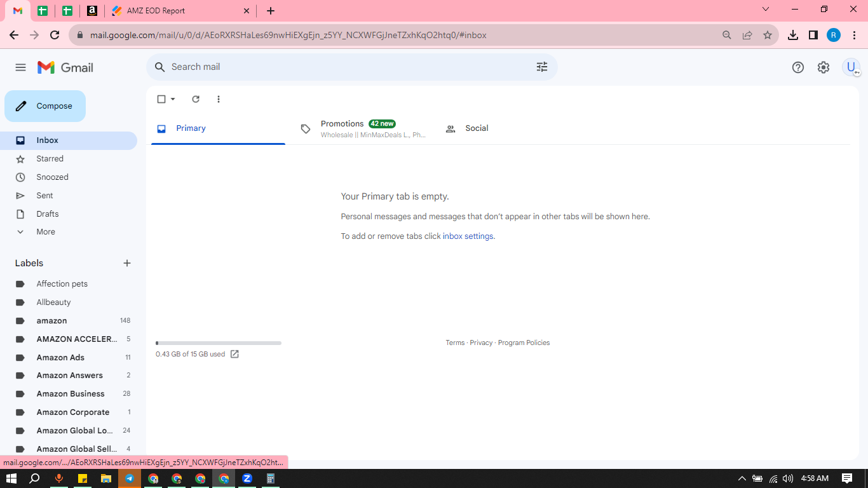Click the storage usage progress bar
868x488 pixels.
click(219, 343)
